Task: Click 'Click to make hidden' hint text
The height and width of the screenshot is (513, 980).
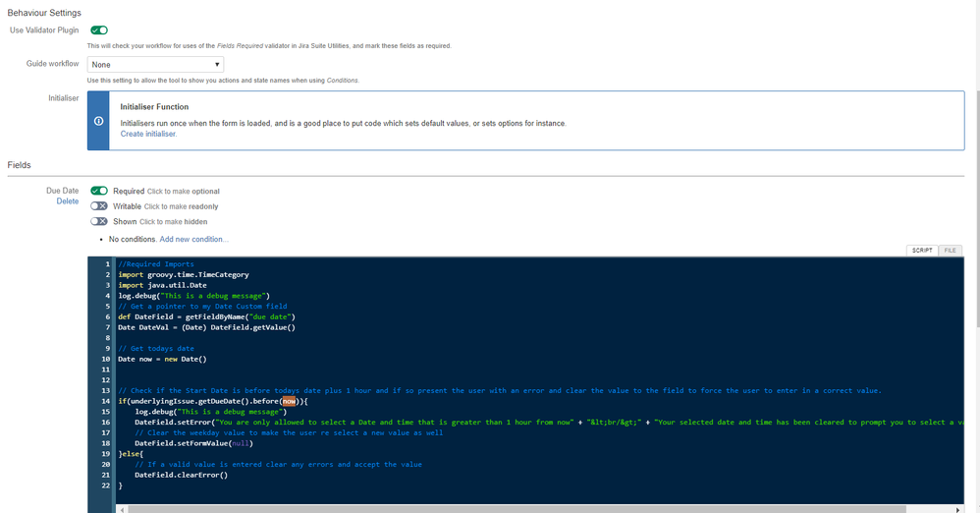Action: [x=173, y=221]
